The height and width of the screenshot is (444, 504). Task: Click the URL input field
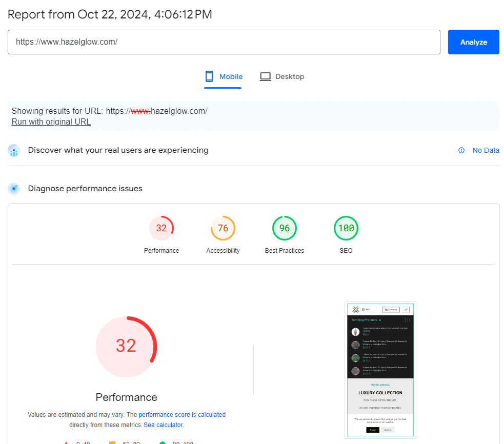click(224, 42)
